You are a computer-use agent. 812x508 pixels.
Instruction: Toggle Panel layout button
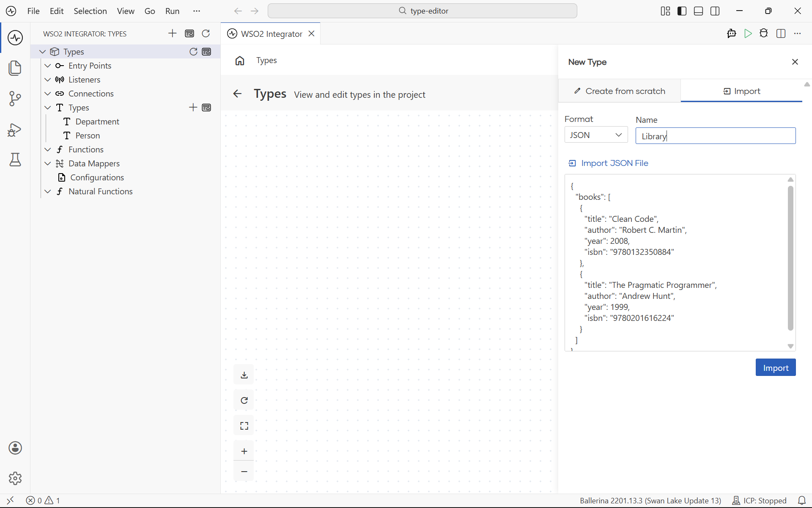coord(699,11)
